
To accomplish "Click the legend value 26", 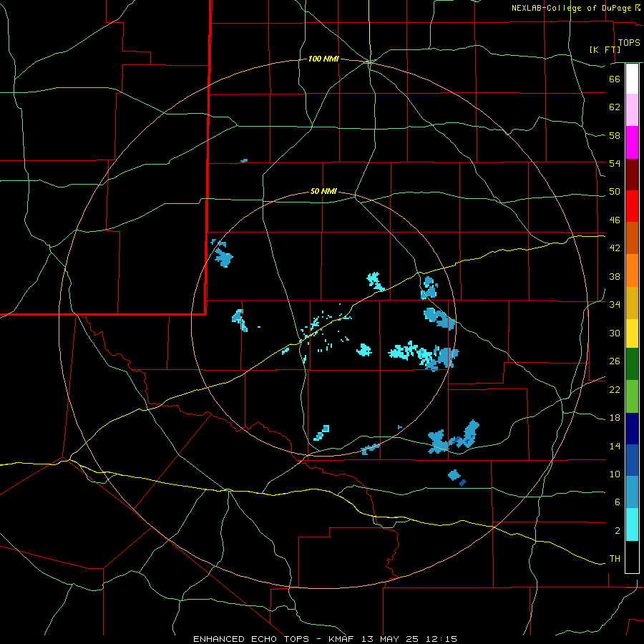I will (615, 361).
